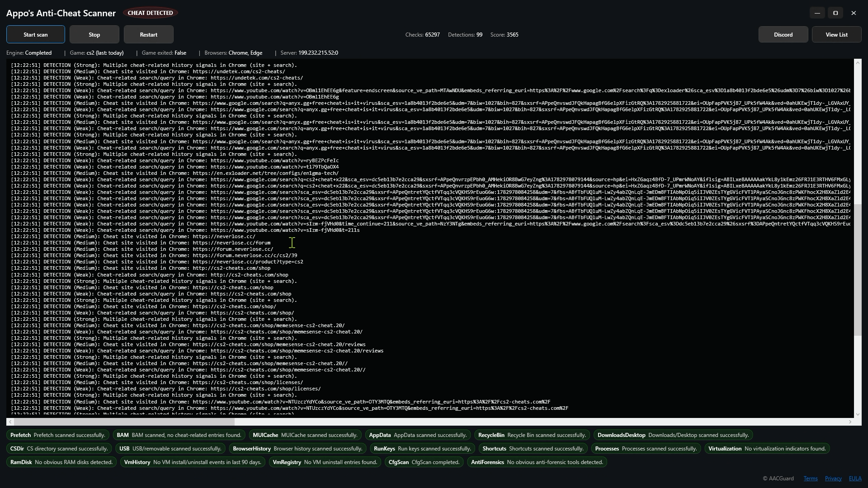Open the Terms link
The image size is (868, 488).
click(x=810, y=479)
